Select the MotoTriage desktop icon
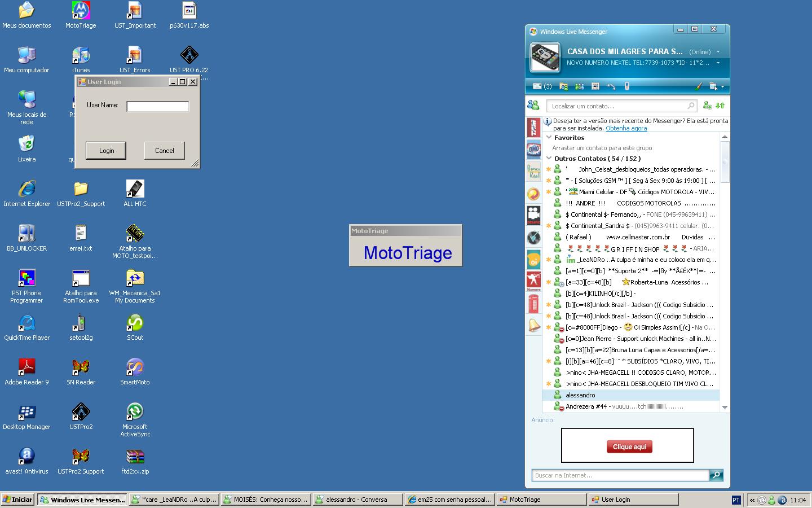 click(x=81, y=16)
